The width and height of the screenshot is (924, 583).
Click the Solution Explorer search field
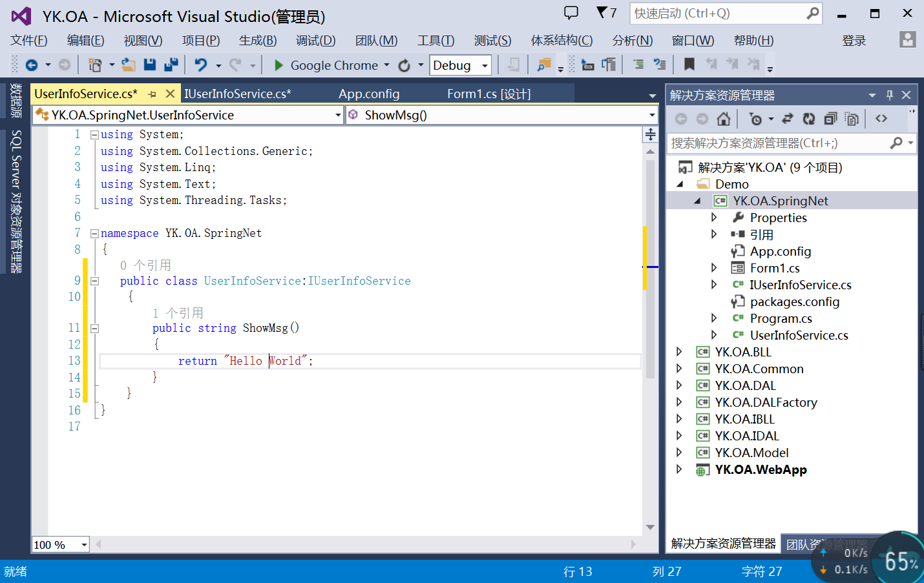pyautogui.click(x=791, y=143)
